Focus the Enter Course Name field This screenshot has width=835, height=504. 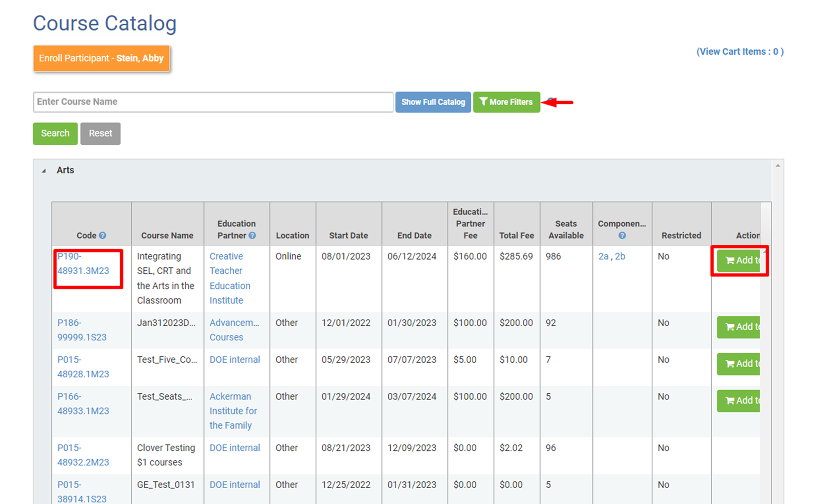point(213,102)
